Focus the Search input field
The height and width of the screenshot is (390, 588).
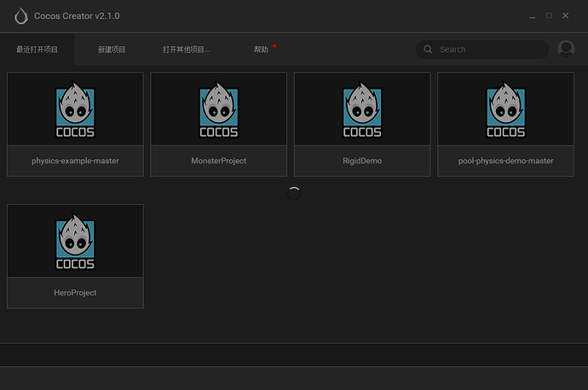click(481, 49)
